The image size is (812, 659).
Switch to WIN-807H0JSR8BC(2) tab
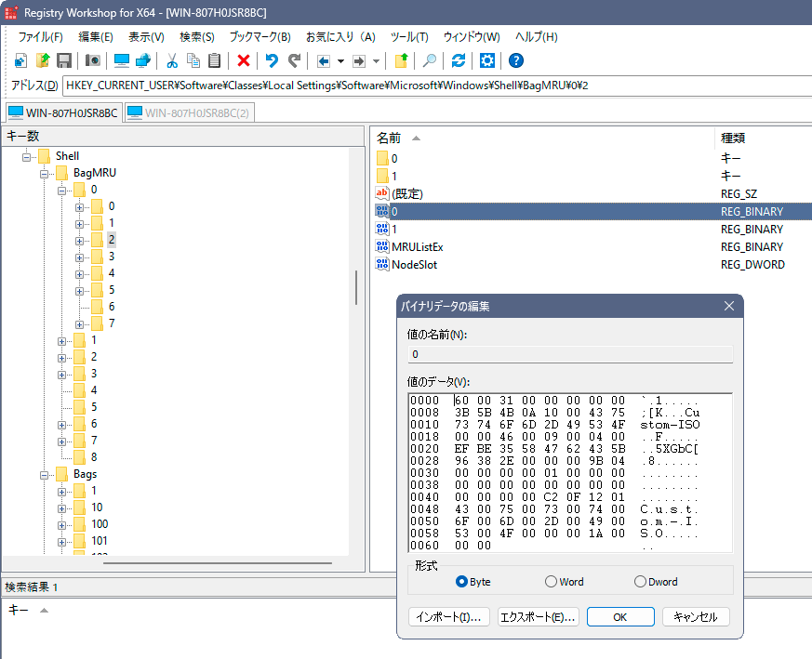(x=190, y=112)
